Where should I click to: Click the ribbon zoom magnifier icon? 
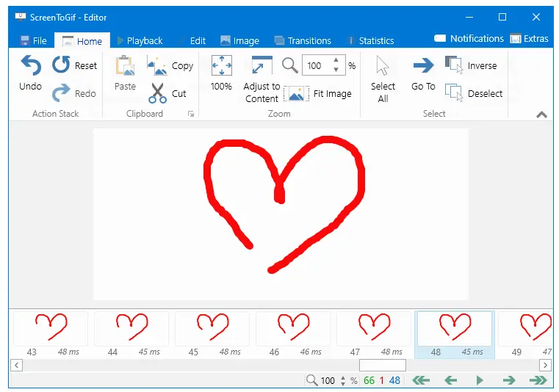[290, 65]
